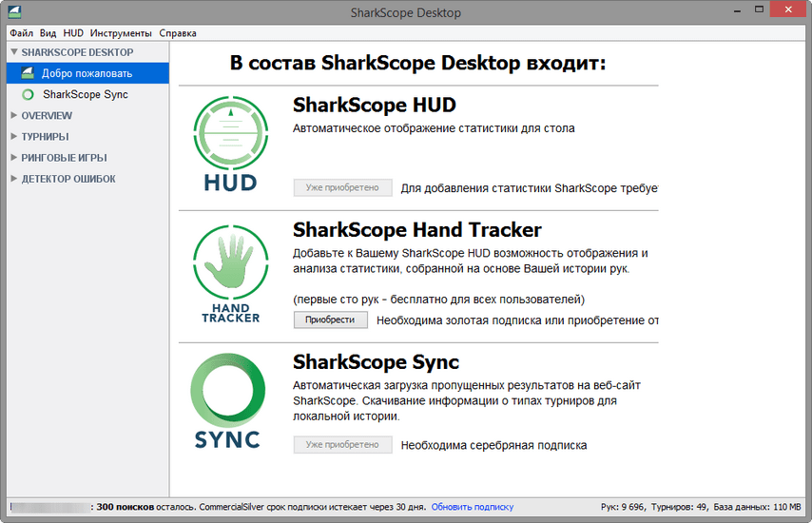Click the 'Турниров: 49' status entry
The height and width of the screenshot is (523, 812).
(680, 507)
